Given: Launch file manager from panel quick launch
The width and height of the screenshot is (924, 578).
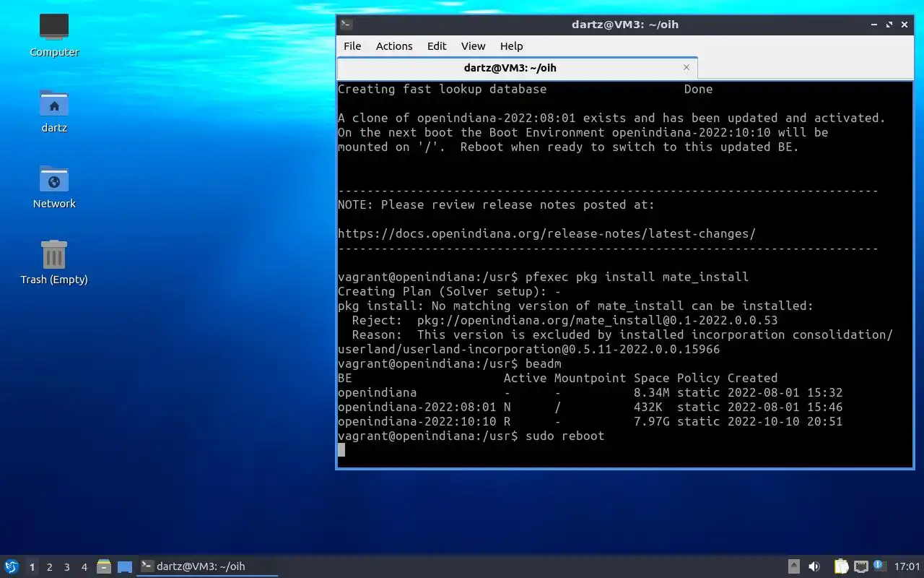Looking at the screenshot, I should 104,566.
